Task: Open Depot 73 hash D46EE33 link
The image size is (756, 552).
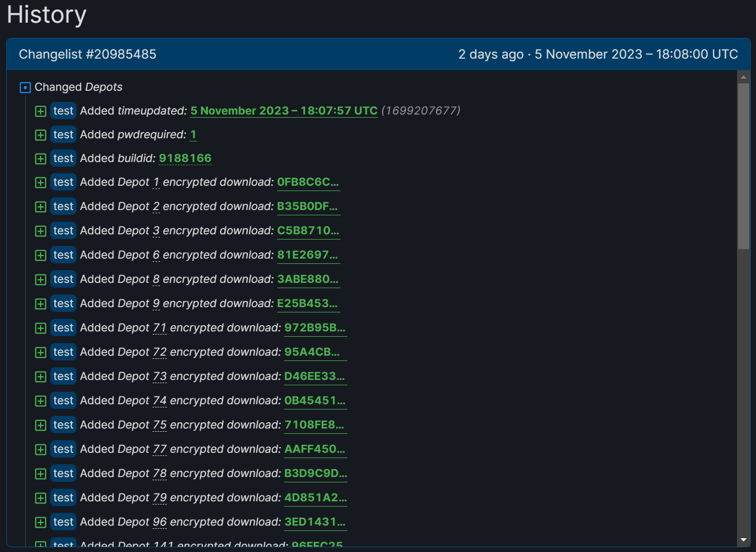Action: pyautogui.click(x=315, y=376)
